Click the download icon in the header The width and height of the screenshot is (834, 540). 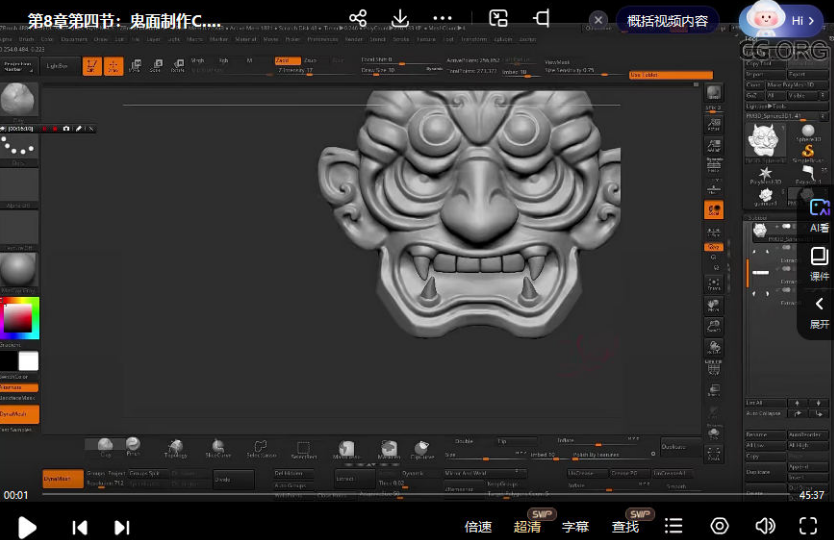(400, 19)
